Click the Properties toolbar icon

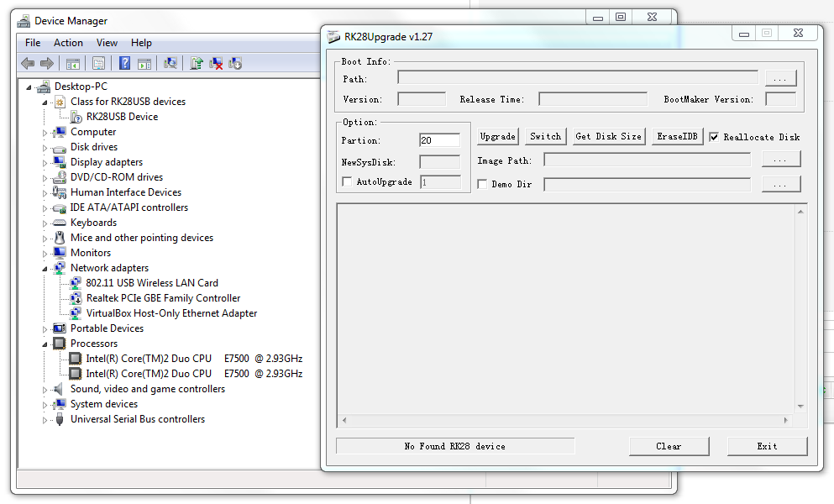[x=98, y=63]
